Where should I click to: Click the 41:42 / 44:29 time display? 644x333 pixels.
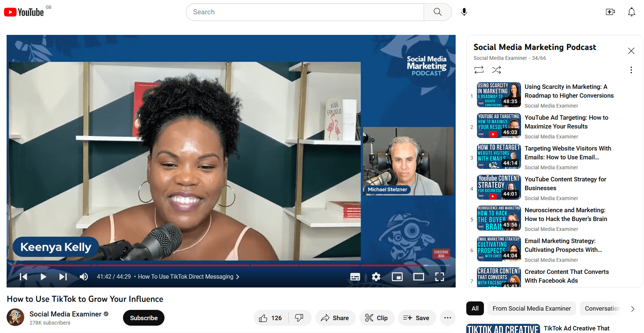114,277
